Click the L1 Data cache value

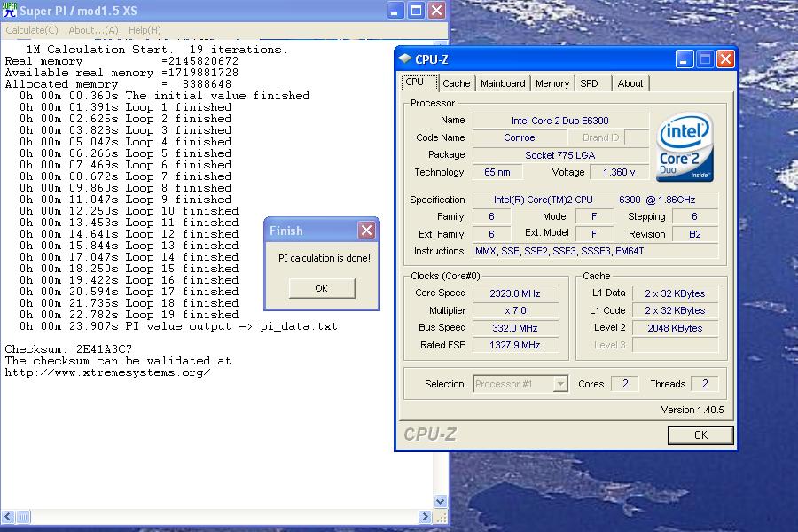tap(675, 293)
